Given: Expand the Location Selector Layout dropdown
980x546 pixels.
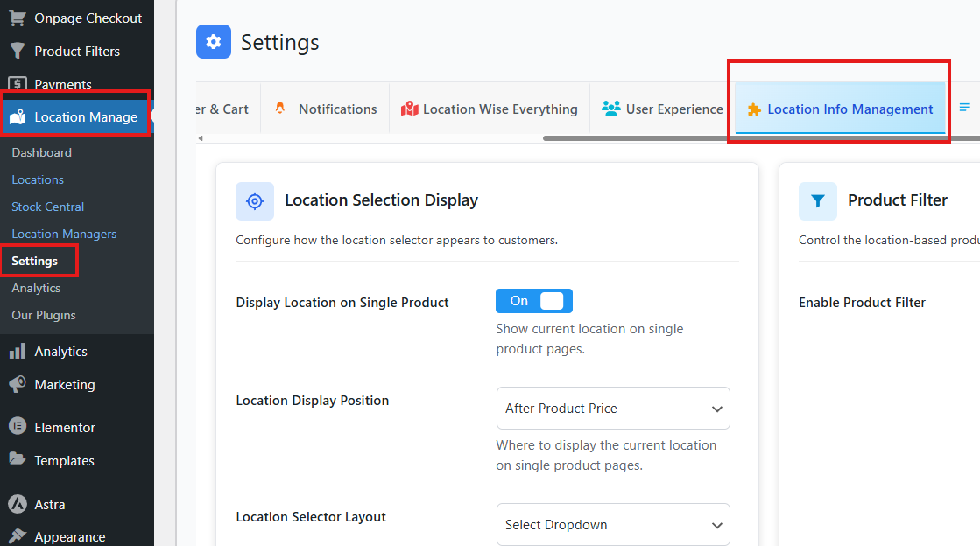Looking at the screenshot, I should tap(612, 525).
